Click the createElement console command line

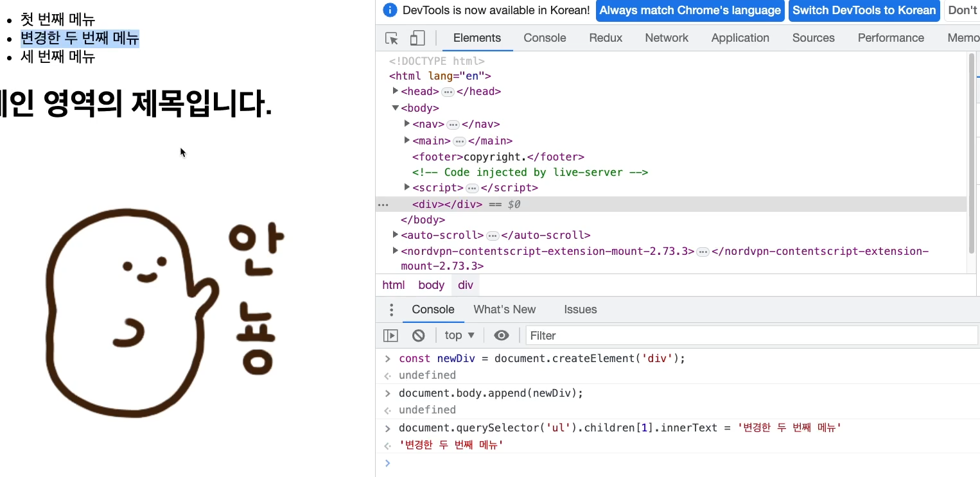click(542, 358)
